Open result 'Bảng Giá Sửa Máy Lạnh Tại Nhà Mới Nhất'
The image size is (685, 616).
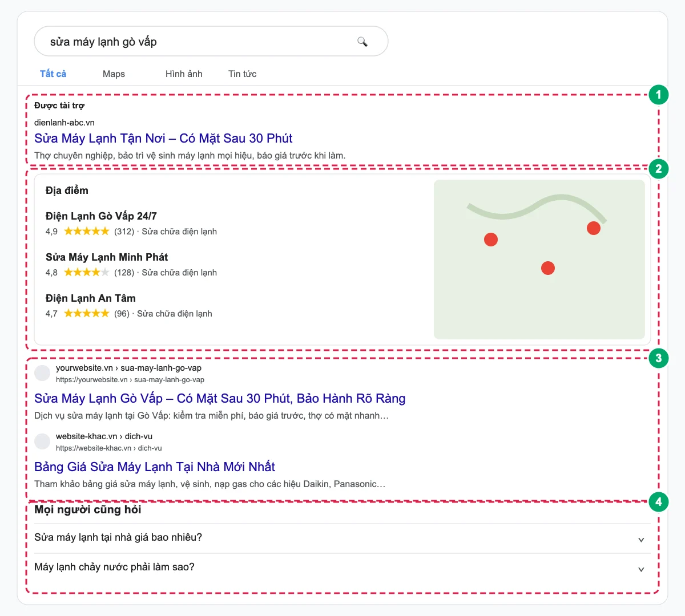pyautogui.click(x=155, y=467)
